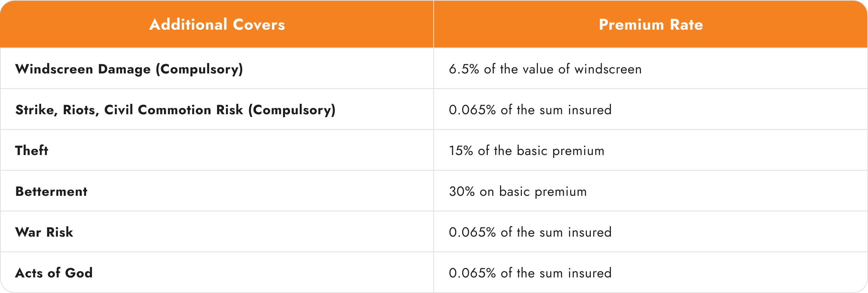Click the 15% of the basic premium text
Viewport: 868px width, 293px height.
(x=526, y=151)
